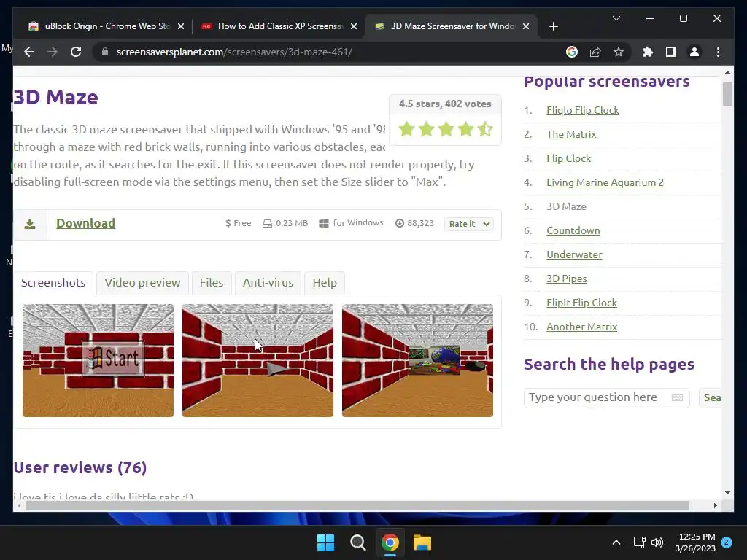The height and width of the screenshot is (560, 747).
Task: Open the Google icon in the address bar
Action: [x=572, y=52]
